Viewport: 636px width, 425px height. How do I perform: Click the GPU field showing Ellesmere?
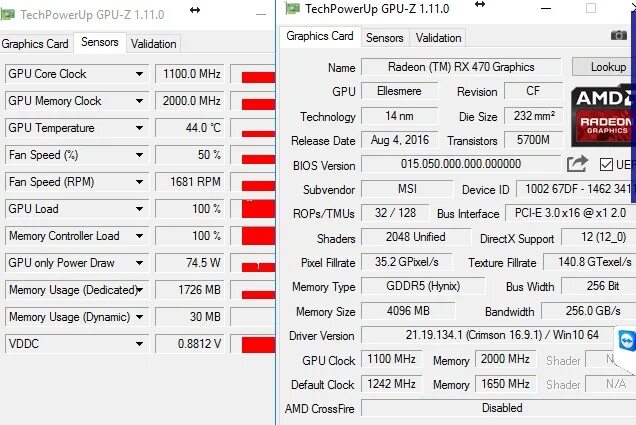point(400,91)
